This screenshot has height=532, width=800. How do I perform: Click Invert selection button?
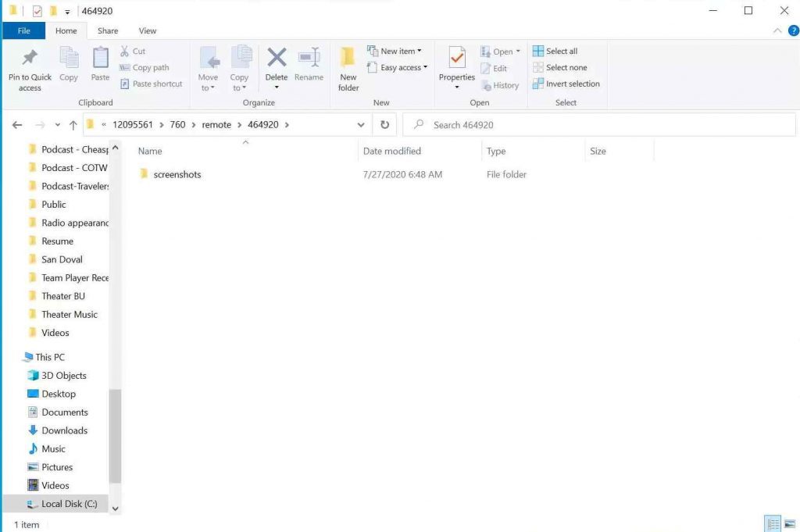[566, 84]
